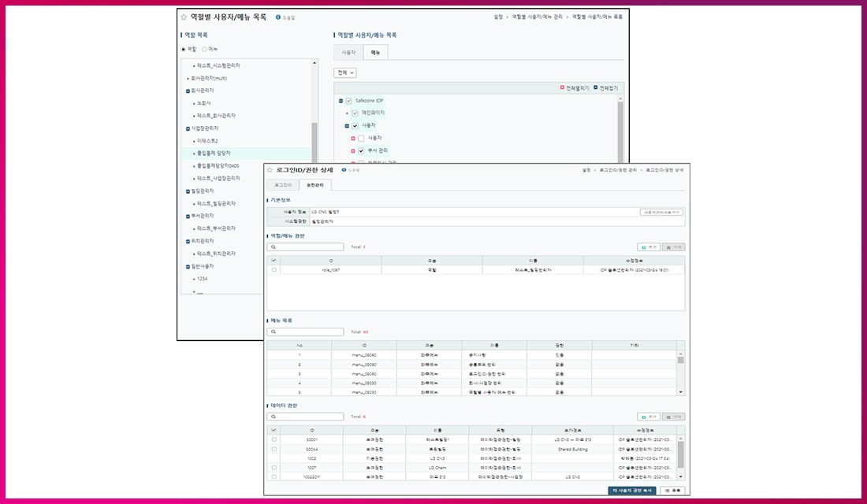This screenshot has height=504, width=867.
Task: Click the search icon in 데이터 권한 search box
Action: 273,417
